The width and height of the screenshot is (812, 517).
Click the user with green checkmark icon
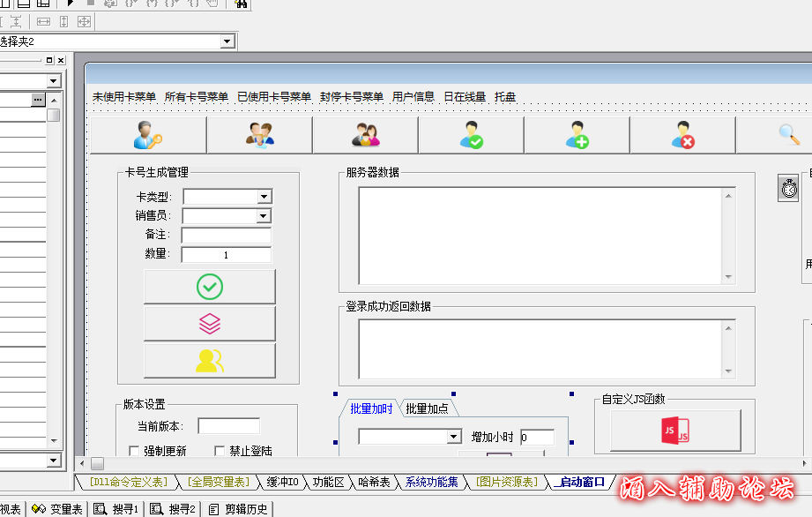coord(471,135)
